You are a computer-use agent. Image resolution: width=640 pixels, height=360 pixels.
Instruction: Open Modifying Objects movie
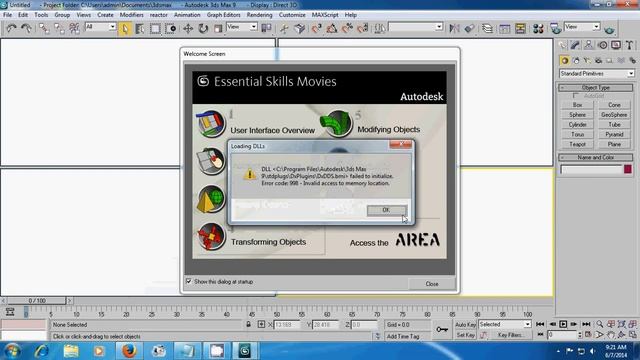(389, 129)
